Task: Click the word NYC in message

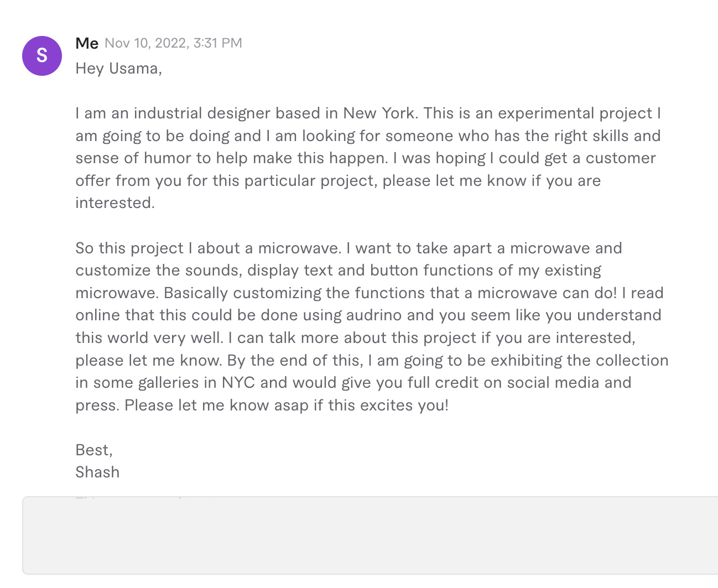Action: click(x=238, y=383)
